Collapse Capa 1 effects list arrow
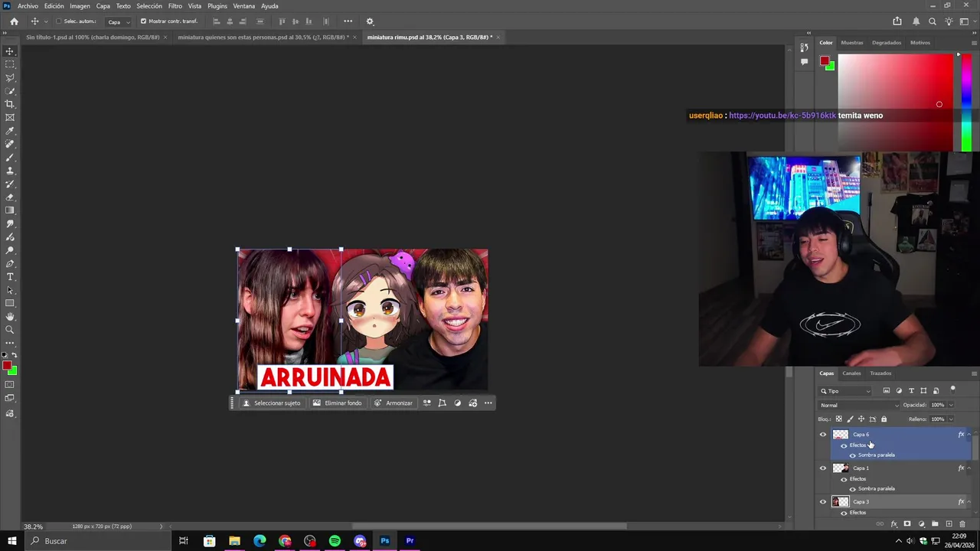This screenshot has height=551, width=980. tap(969, 468)
